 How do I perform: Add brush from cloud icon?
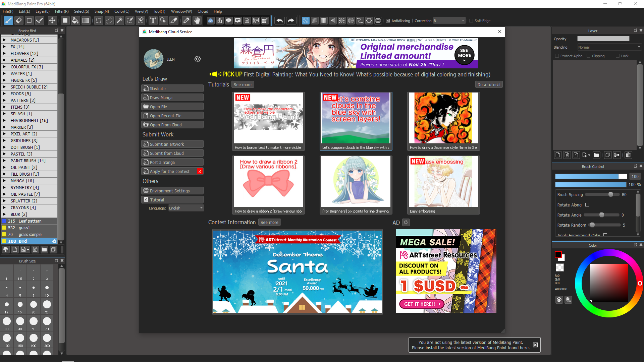coord(6,249)
